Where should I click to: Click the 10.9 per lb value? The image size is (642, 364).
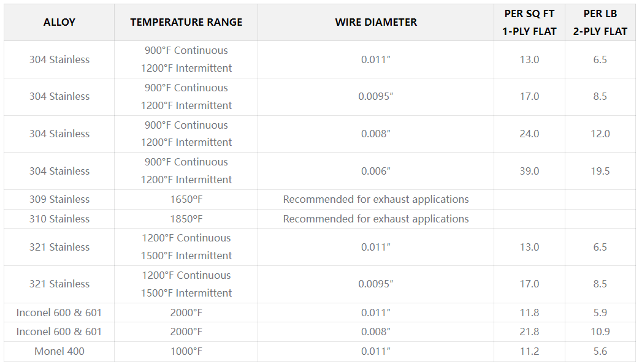tap(600, 332)
